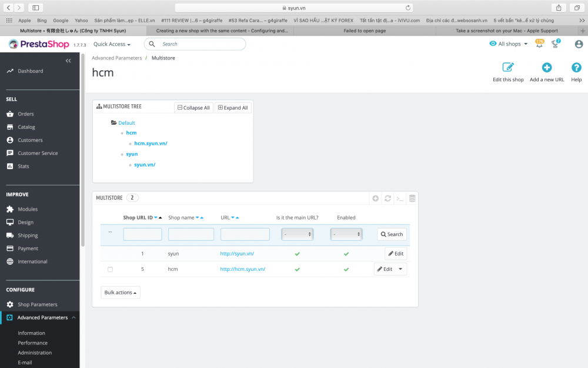The image size is (588, 368).
Task: Open Orders in the sidebar
Action: (x=25, y=114)
